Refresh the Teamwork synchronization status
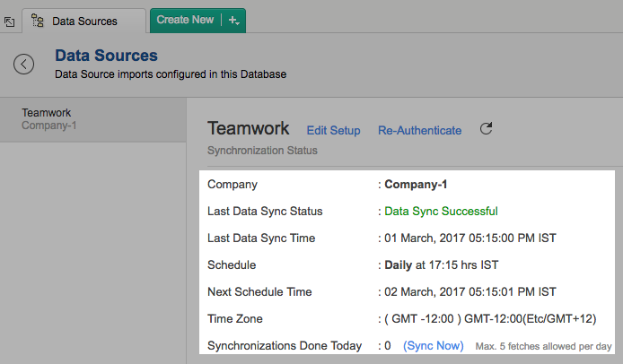 coord(487,129)
